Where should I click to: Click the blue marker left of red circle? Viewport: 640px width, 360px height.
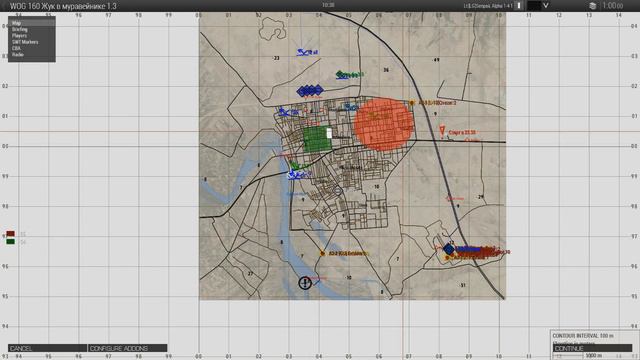point(350,107)
